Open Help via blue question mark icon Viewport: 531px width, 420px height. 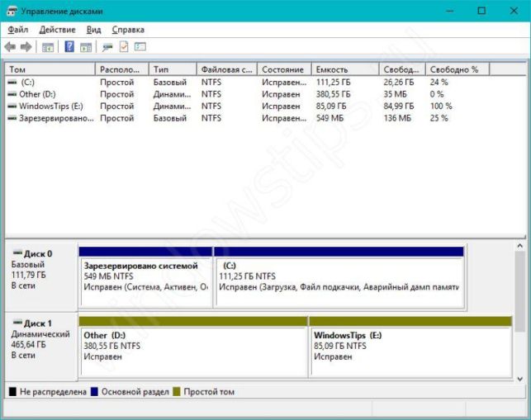pos(69,46)
